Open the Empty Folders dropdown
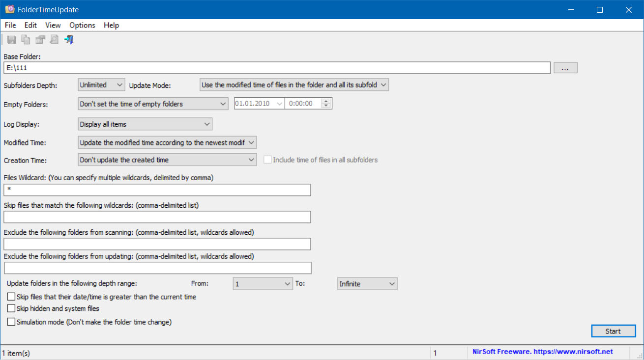The image size is (644, 360). [x=153, y=104]
